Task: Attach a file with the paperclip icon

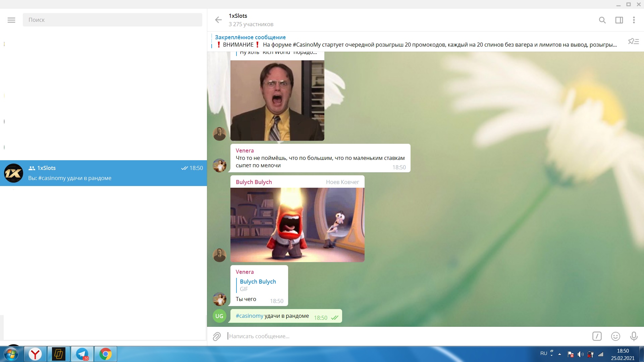Action: (217, 336)
